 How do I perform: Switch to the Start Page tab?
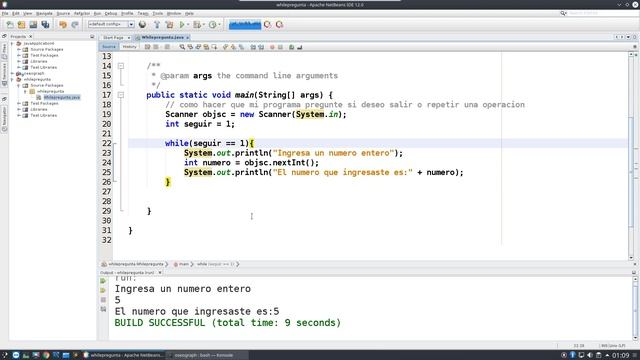click(113, 38)
